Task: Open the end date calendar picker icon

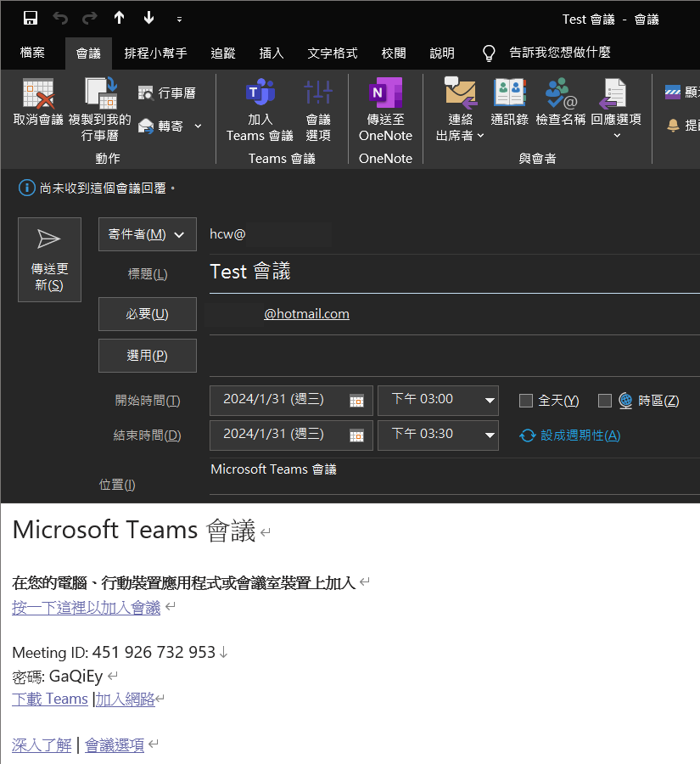Action: click(356, 435)
